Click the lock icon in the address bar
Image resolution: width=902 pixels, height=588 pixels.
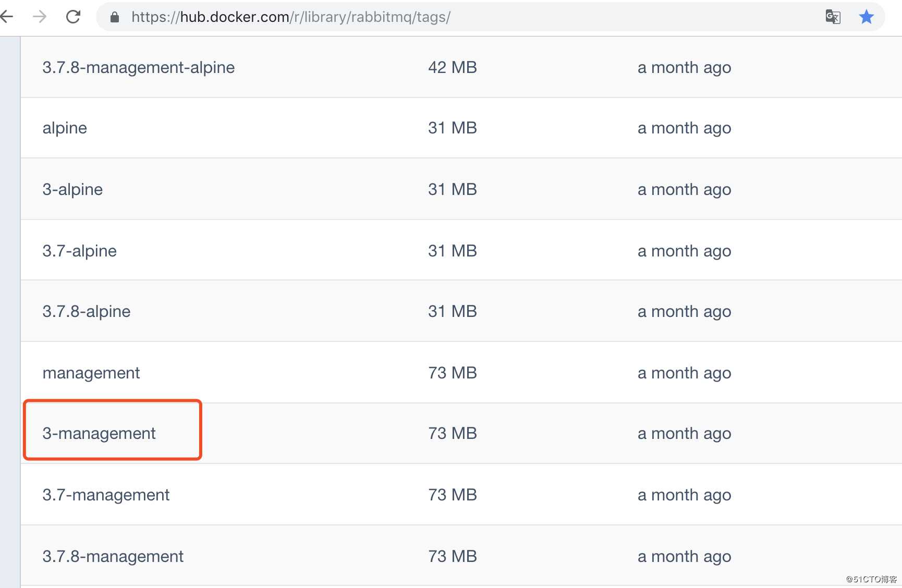(115, 17)
